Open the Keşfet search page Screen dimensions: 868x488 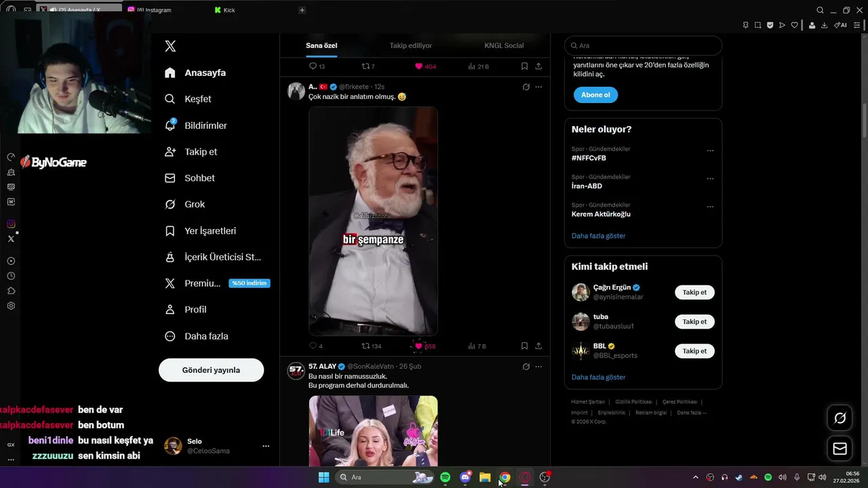coord(188,99)
